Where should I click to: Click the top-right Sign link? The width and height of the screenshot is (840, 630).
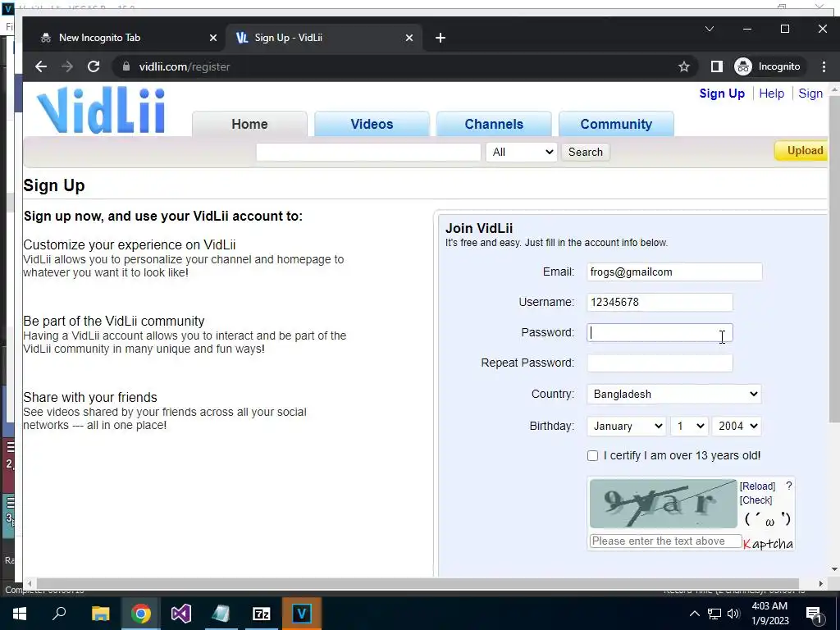[810, 94]
